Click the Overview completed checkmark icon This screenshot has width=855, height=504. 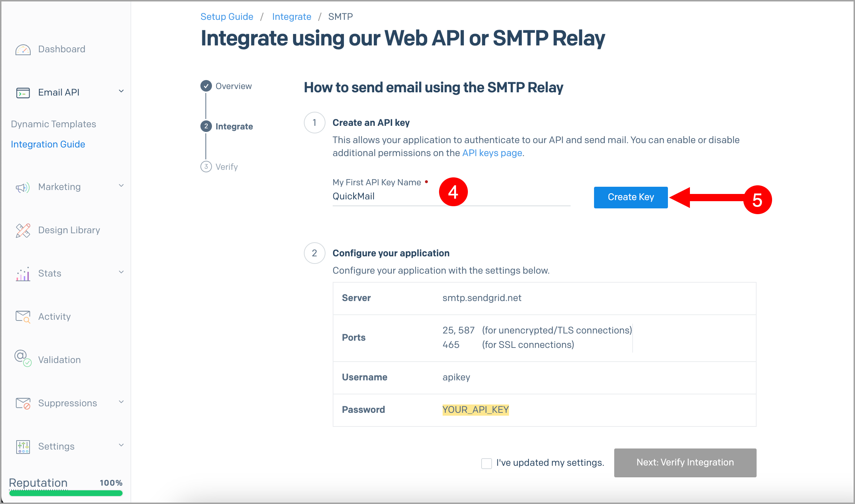(206, 86)
